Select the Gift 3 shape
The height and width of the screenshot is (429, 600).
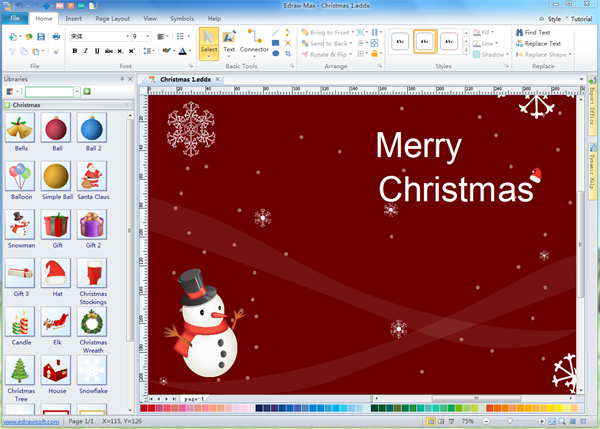(20, 273)
